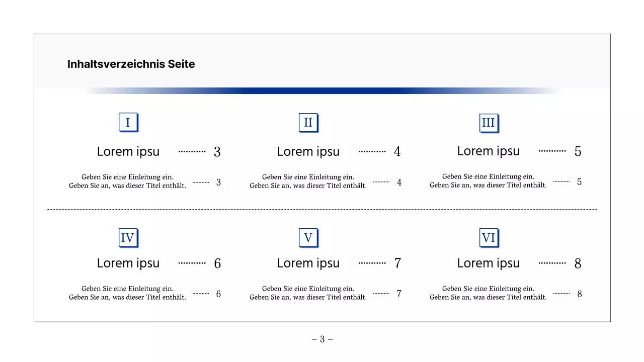The width and height of the screenshot is (644, 362).
Task: Click the description text below numeral VI heading
Action: coord(488,293)
